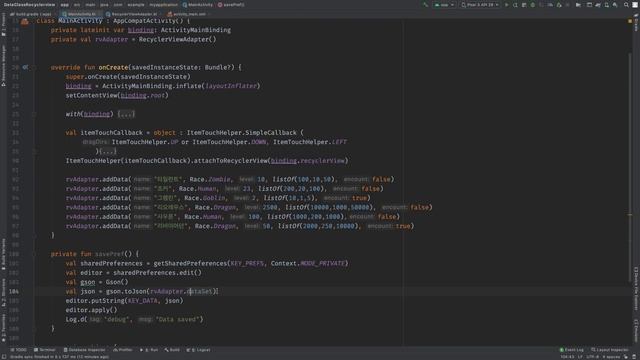This screenshot has width=640, height=360.
Task: Click the val gson = Gson() line
Action: coord(97,282)
